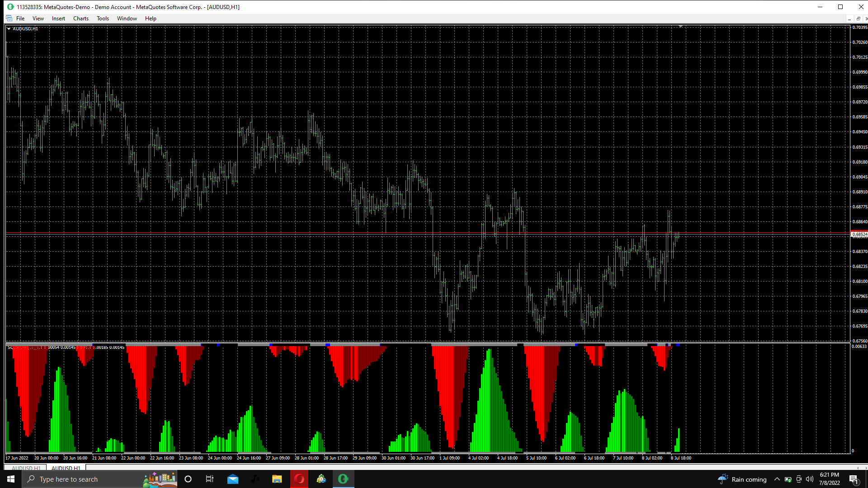Open the Mail app from taskbar

pyautogui.click(x=233, y=479)
